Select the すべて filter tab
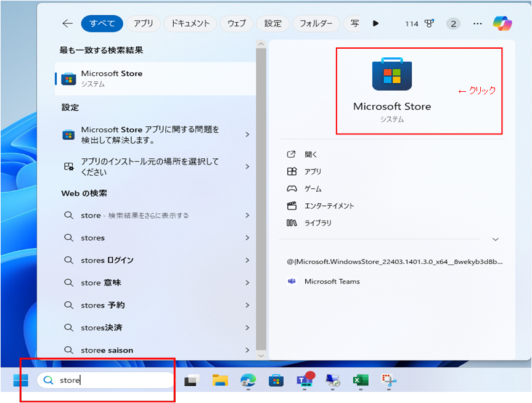 [102, 23]
